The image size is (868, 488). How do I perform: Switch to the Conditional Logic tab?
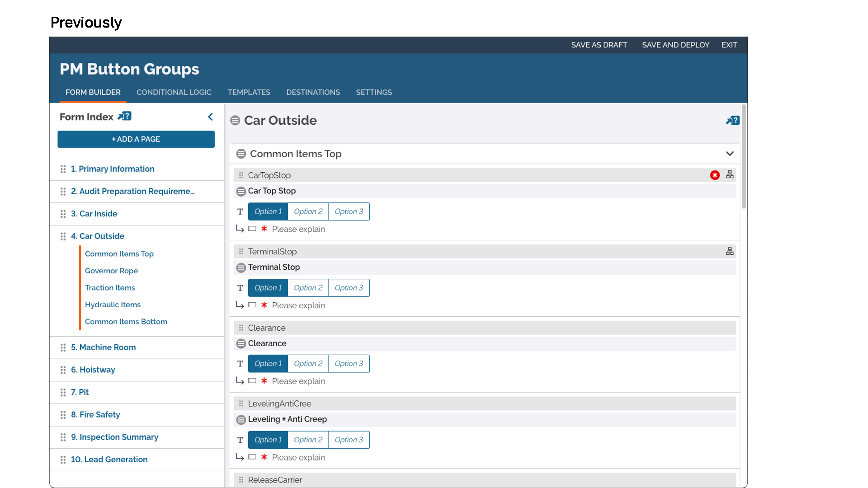[174, 92]
